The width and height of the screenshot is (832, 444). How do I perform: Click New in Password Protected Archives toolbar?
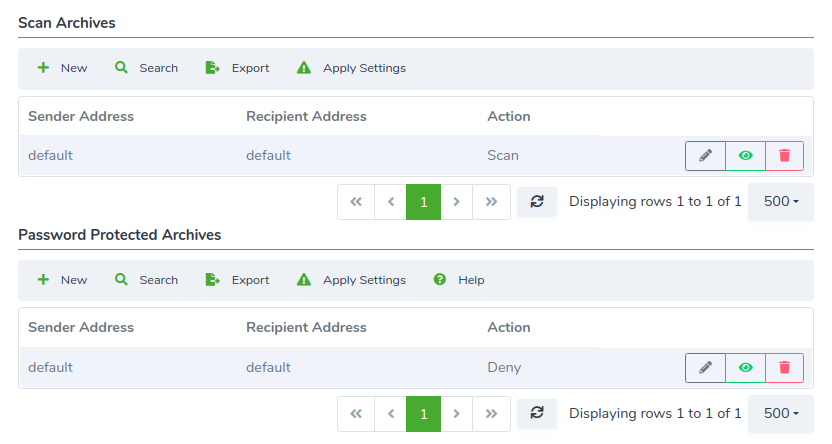click(x=62, y=280)
